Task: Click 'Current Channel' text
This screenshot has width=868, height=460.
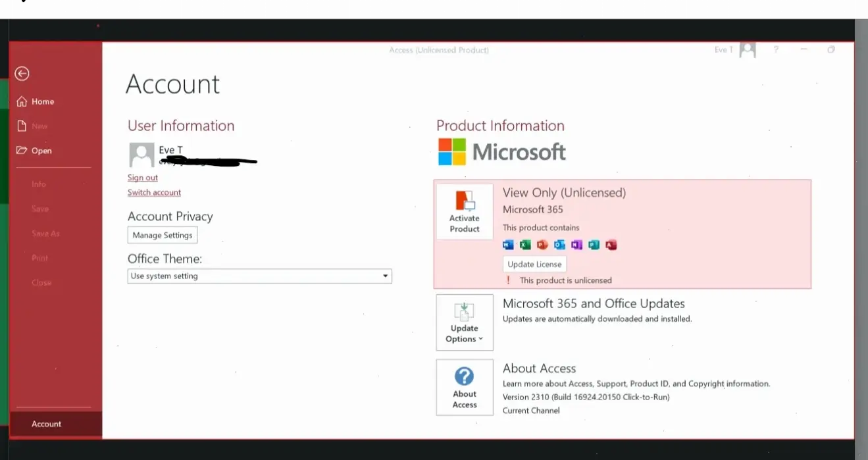Action: tap(531, 411)
